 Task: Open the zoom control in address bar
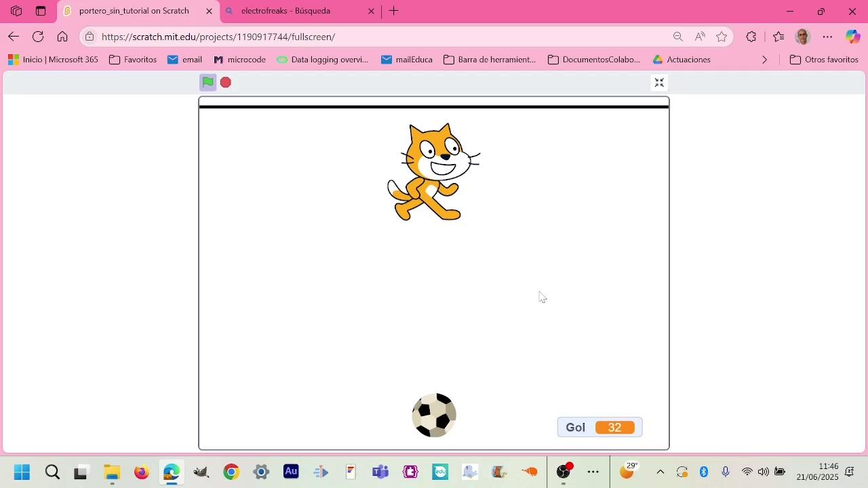click(677, 37)
